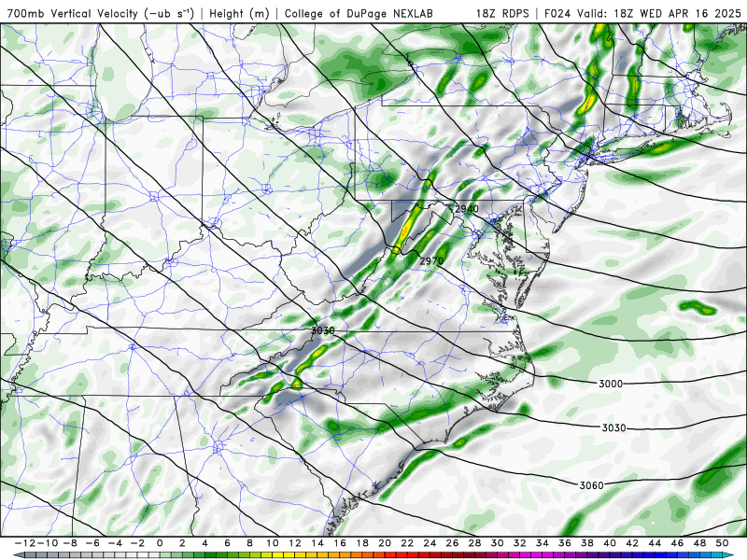The width and height of the screenshot is (747, 560).
Task: Click the 8 value on the color scale
Action: 249,543
